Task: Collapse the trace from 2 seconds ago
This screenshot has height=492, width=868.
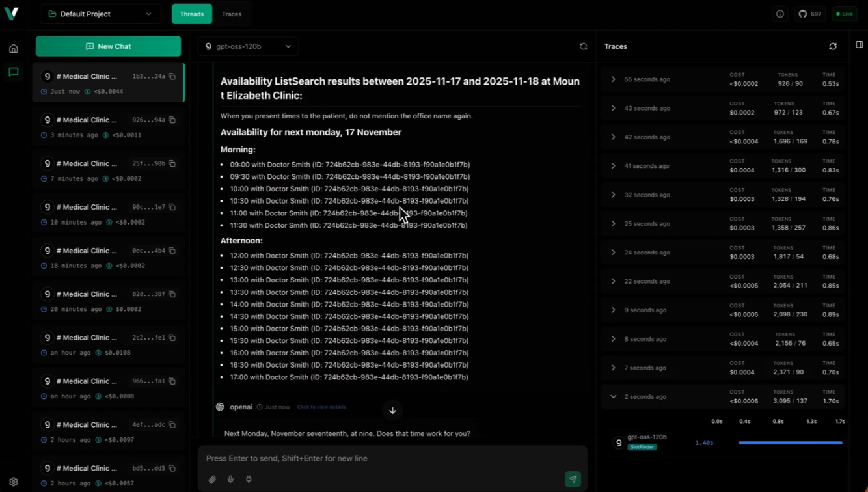Action: (x=612, y=396)
